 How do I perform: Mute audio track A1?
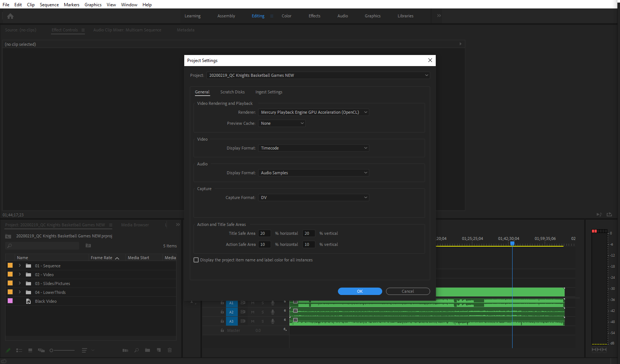click(x=253, y=303)
